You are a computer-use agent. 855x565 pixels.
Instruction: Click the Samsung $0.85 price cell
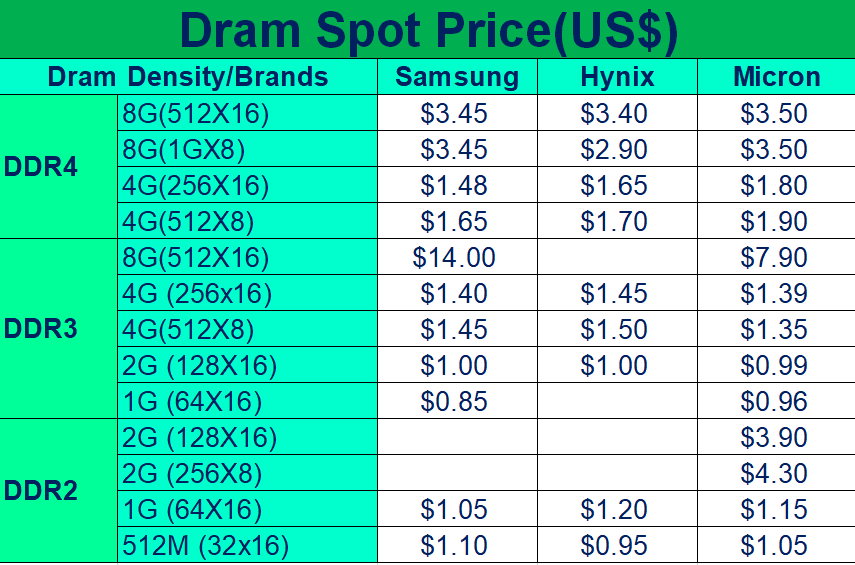pyautogui.click(x=457, y=401)
